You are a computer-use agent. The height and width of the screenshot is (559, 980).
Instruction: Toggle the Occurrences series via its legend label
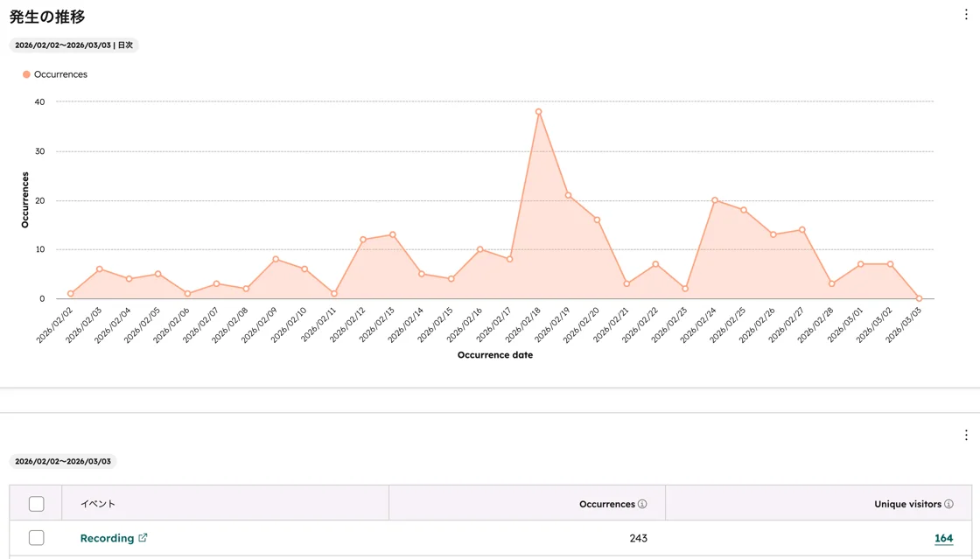tap(60, 74)
